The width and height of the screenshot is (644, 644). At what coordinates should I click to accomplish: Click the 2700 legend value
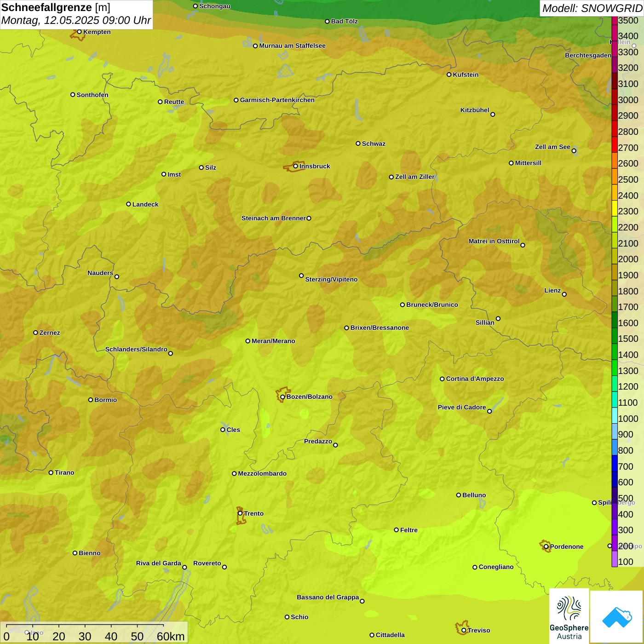click(628, 148)
